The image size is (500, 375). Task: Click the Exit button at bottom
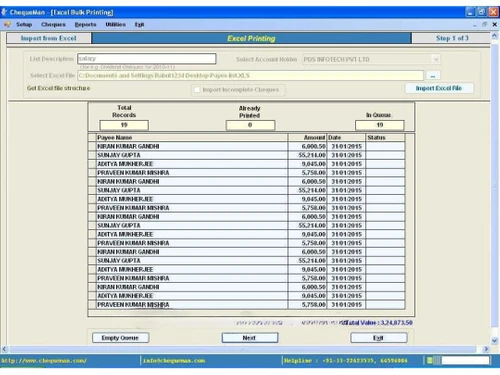click(379, 338)
